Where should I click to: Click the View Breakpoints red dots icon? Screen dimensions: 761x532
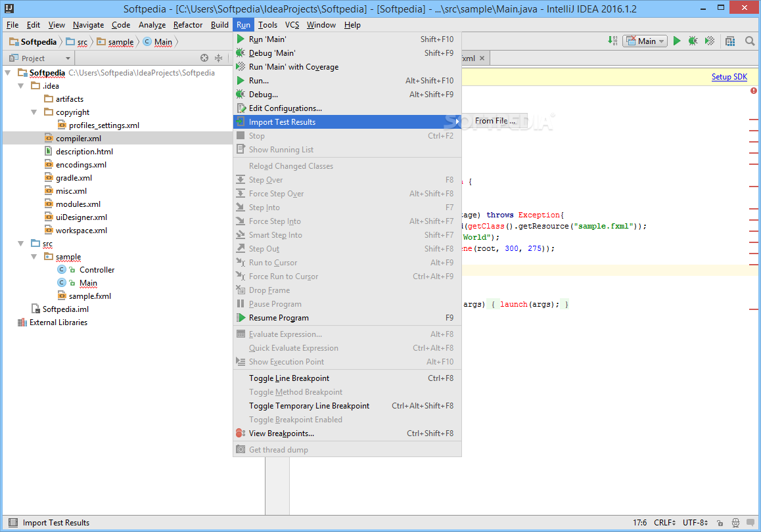click(x=241, y=433)
